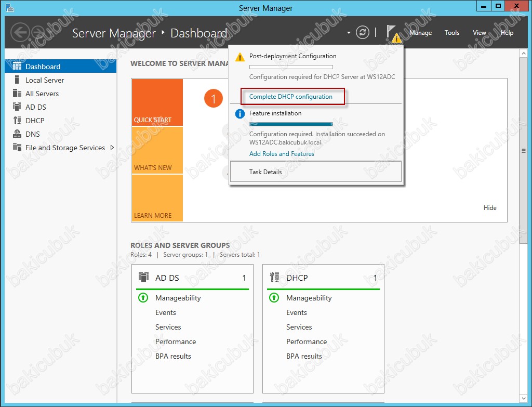Click Complete DHCP configuration link
Viewport: 532px width, 407px height.
(x=291, y=96)
